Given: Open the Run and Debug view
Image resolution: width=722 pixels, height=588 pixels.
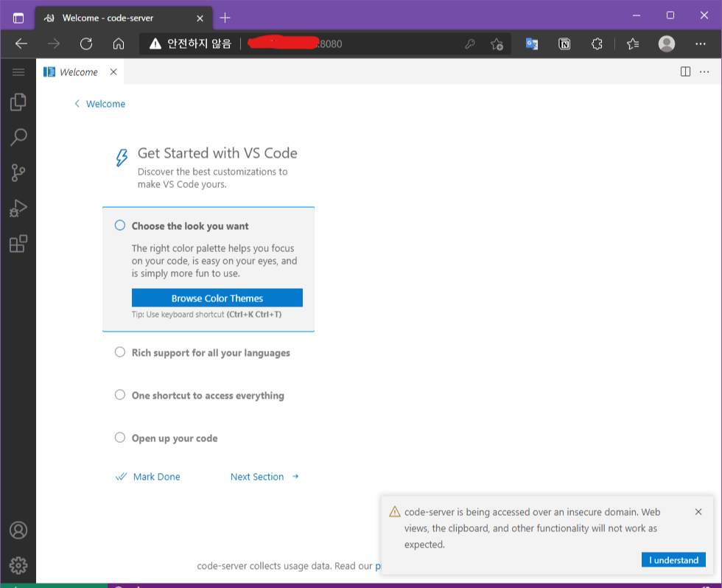Looking at the screenshot, I should coord(18,208).
